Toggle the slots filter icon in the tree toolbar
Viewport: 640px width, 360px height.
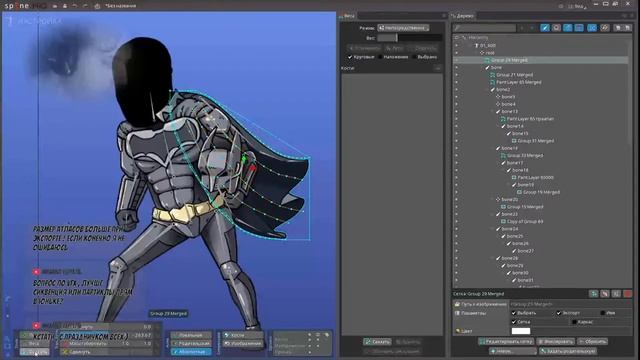556,28
